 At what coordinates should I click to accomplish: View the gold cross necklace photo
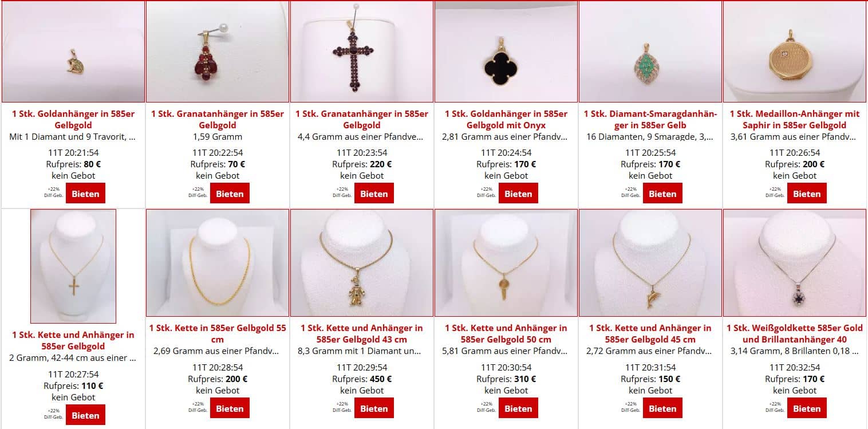pos(73,266)
